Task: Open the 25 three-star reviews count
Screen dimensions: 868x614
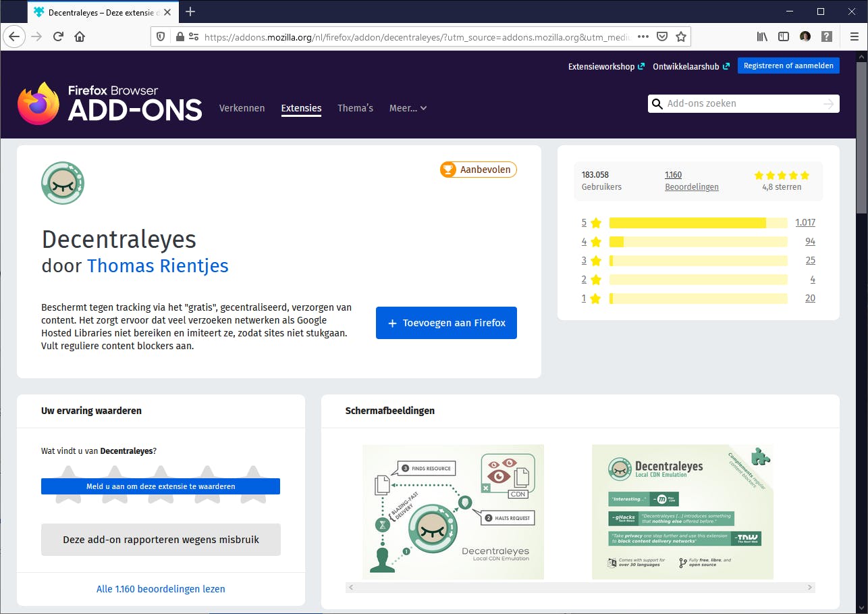Action: click(x=810, y=260)
